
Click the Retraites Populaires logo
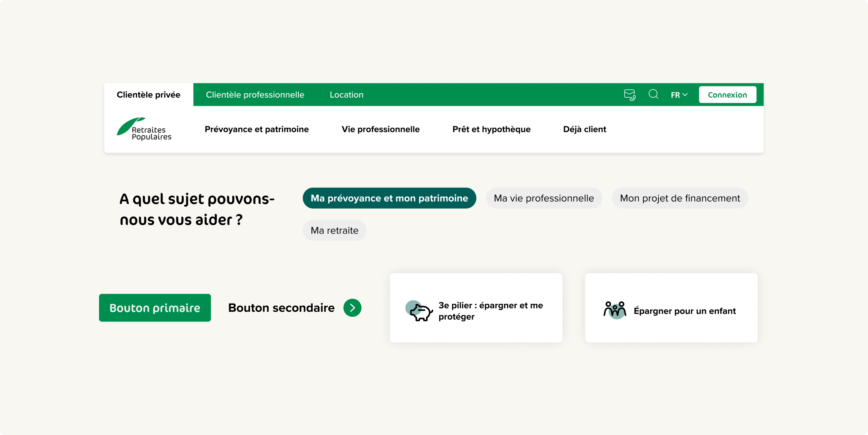pos(144,129)
